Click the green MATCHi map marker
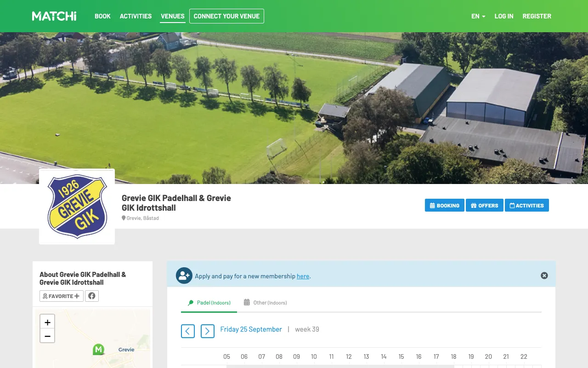Image resolution: width=588 pixels, height=368 pixels. pos(98,349)
